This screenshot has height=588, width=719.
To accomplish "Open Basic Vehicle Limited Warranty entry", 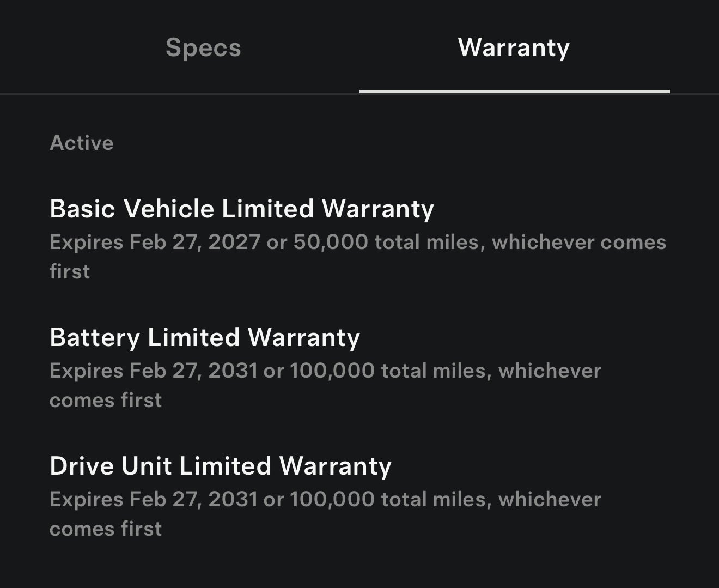I will coord(242,209).
